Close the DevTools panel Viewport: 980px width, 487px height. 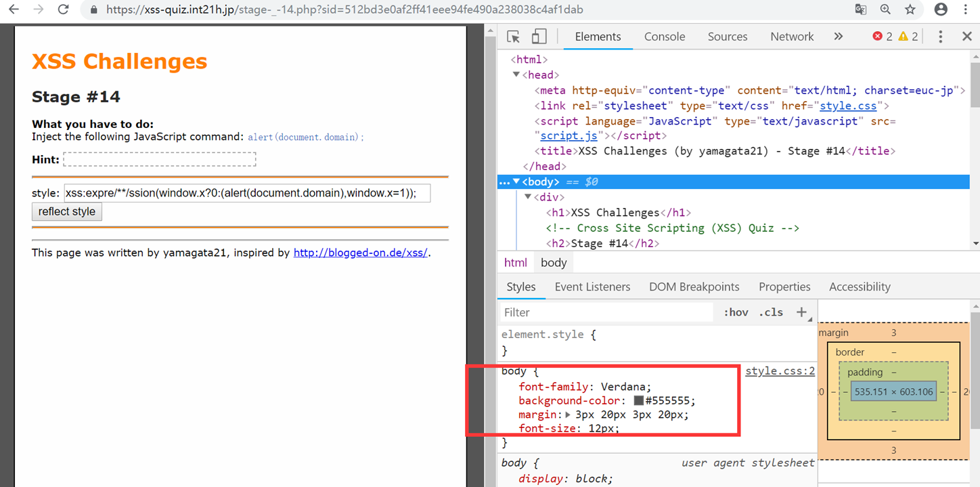(x=967, y=37)
